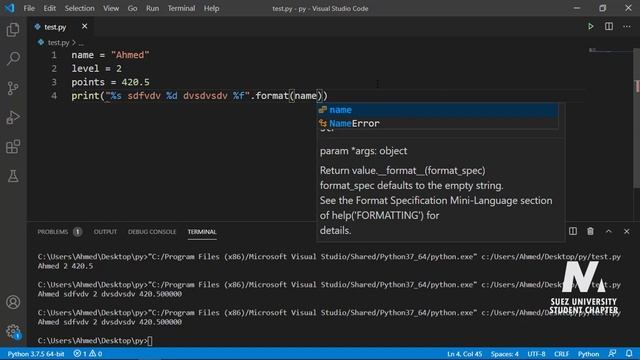Viewport: 640px width, 360px height.
Task: Kill terminal with trash icon
Action: [590, 231]
